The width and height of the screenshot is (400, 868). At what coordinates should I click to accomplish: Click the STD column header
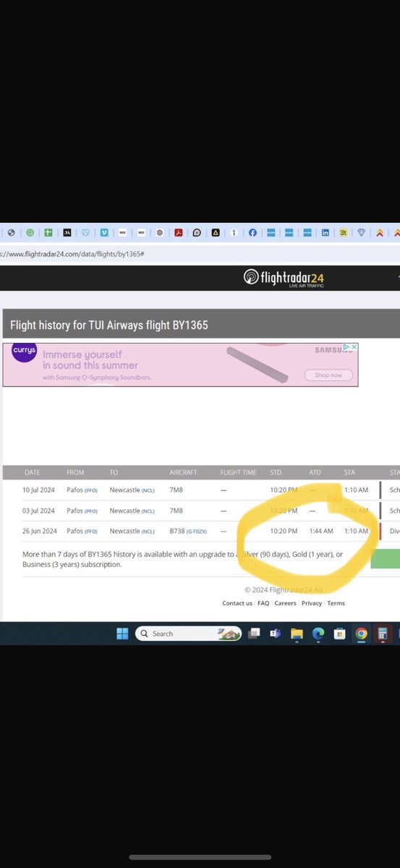(x=276, y=472)
